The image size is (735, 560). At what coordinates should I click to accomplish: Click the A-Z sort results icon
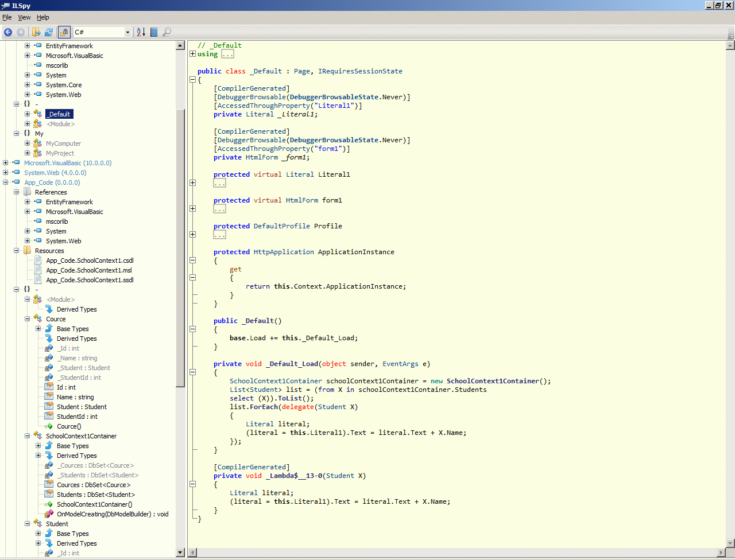[141, 32]
